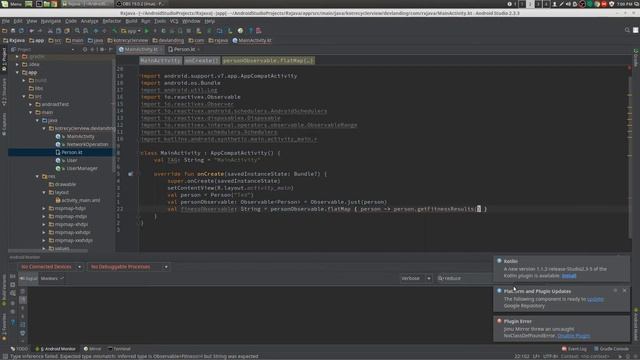Close the Platform and Plugin Updates notification
Image resolution: width=640 pixels, height=360 pixels.
pos(624,291)
